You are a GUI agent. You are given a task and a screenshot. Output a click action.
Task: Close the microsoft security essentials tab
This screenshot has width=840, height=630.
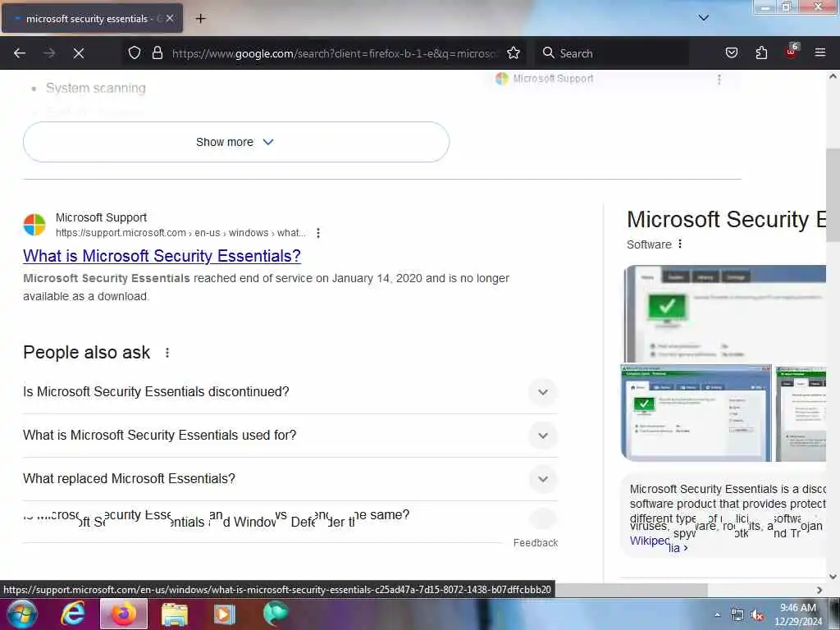pos(170,18)
